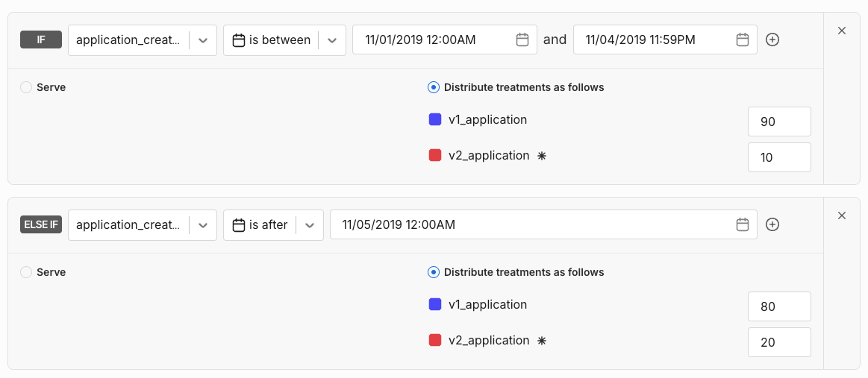Click the blue v1_application swatch in the IF rule
This screenshot has height=378, width=868.
click(435, 120)
